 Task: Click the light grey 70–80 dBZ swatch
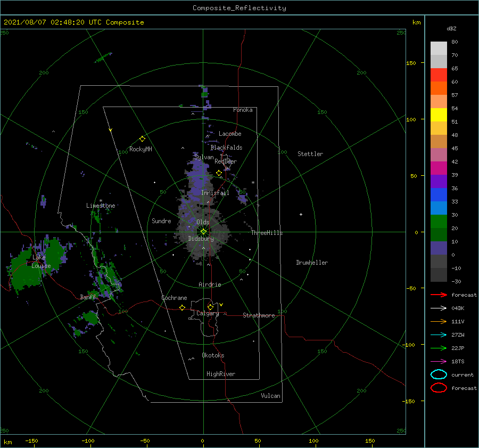tap(439, 48)
